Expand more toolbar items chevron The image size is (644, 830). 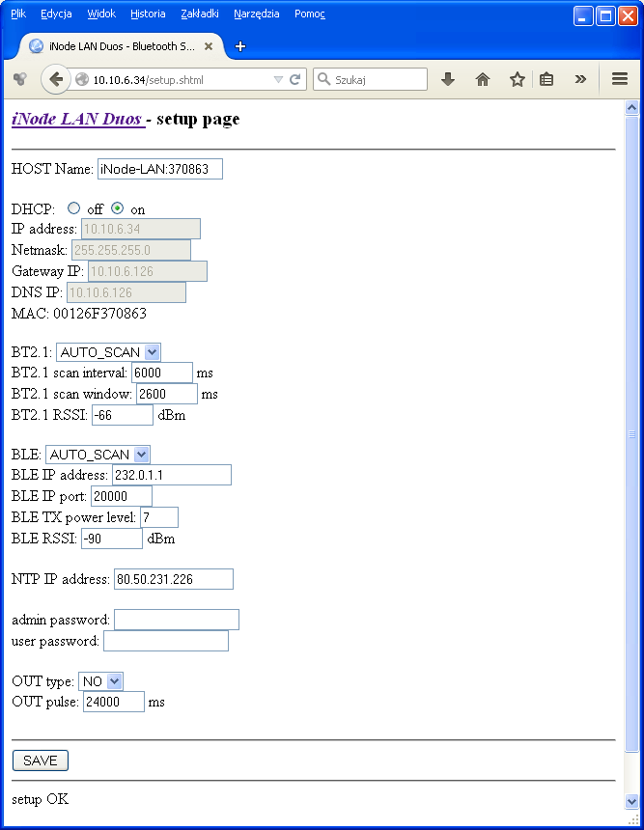[x=580, y=79]
